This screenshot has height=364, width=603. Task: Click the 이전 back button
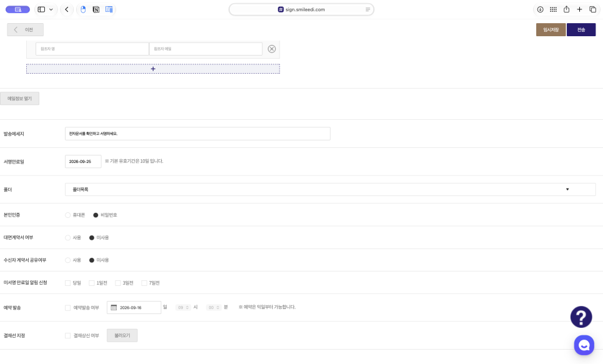26,29
